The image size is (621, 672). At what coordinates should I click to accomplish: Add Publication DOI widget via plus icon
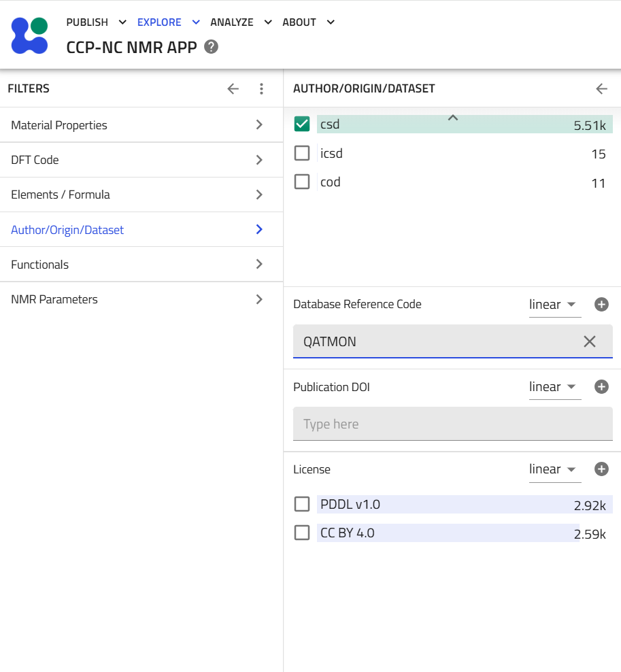pyautogui.click(x=601, y=386)
